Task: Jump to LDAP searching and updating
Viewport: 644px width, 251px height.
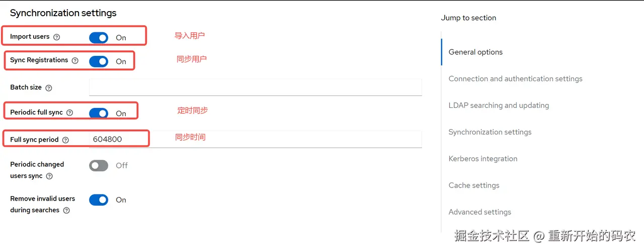Action: (499, 105)
